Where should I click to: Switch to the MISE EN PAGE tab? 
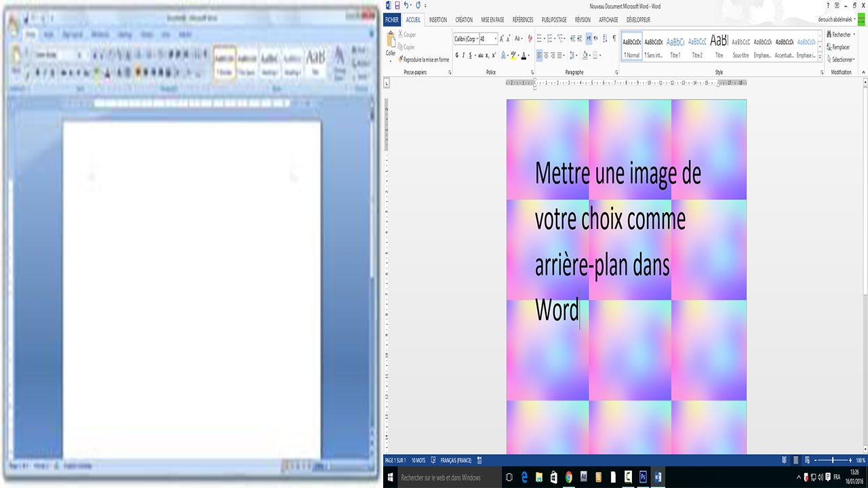click(x=492, y=20)
